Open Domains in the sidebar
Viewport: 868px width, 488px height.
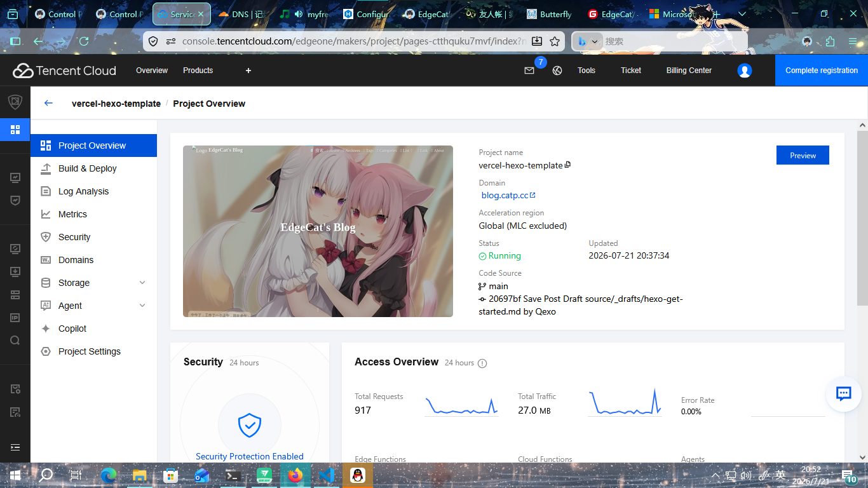pyautogui.click(x=93, y=260)
